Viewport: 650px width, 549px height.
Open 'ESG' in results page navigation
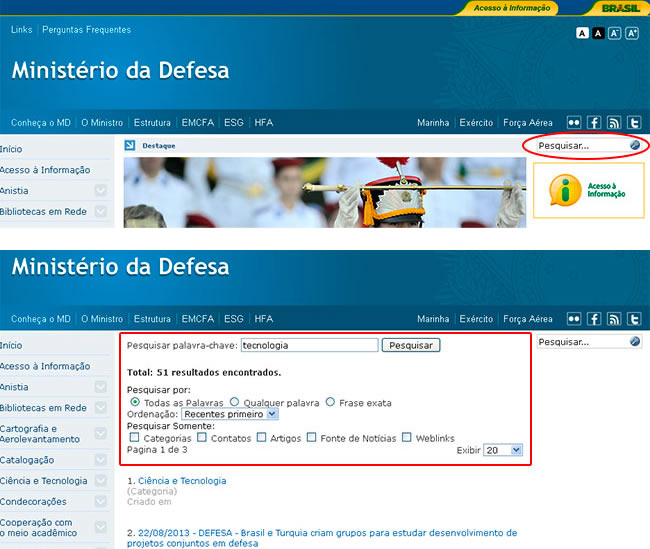[234, 319]
